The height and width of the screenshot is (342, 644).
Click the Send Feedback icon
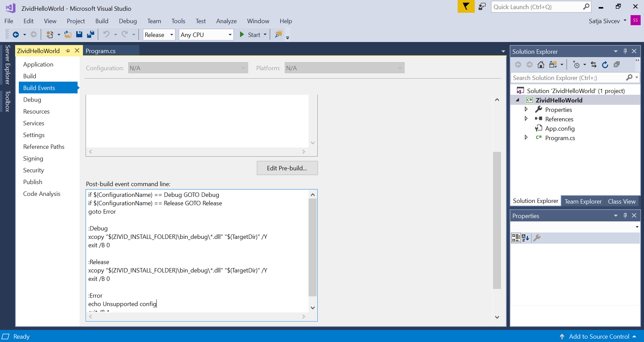click(x=482, y=7)
